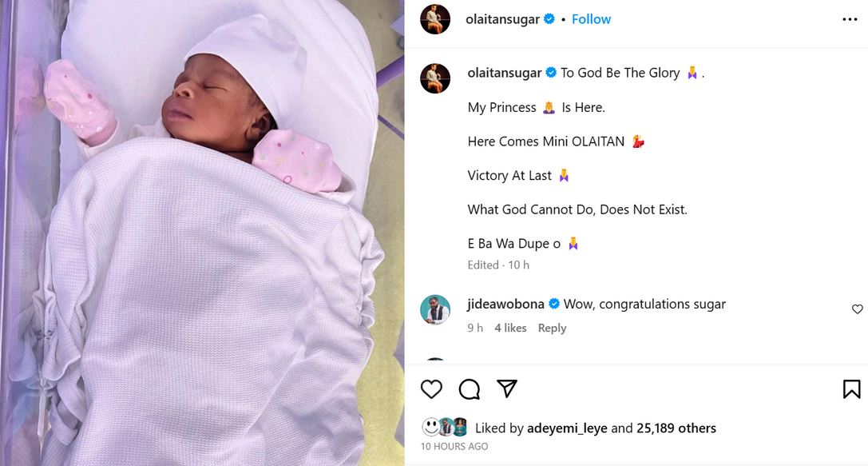Open olaitansugar profile picture in header
The width and height of the screenshot is (868, 466).
435,19
